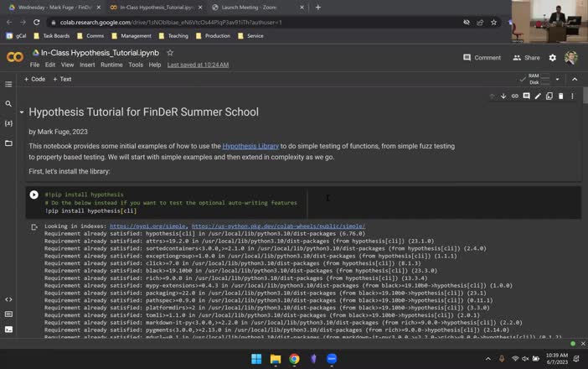Viewport: 588px width, 369px height.
Task: Add a new Code cell
Action: [34, 79]
